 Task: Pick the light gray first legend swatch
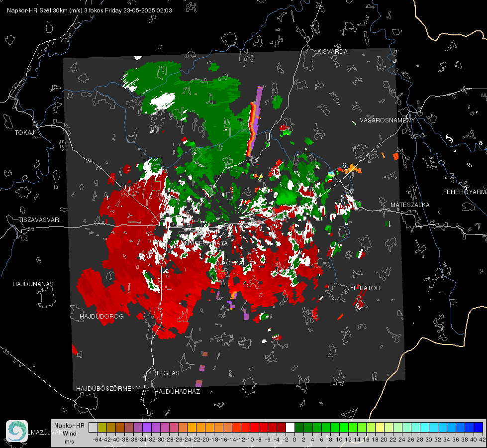tap(93, 427)
